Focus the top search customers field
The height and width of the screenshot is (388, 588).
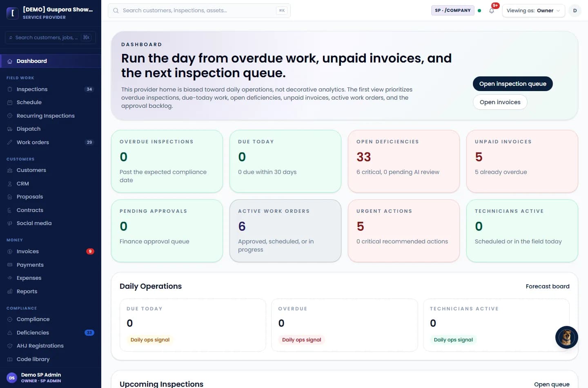(x=199, y=11)
